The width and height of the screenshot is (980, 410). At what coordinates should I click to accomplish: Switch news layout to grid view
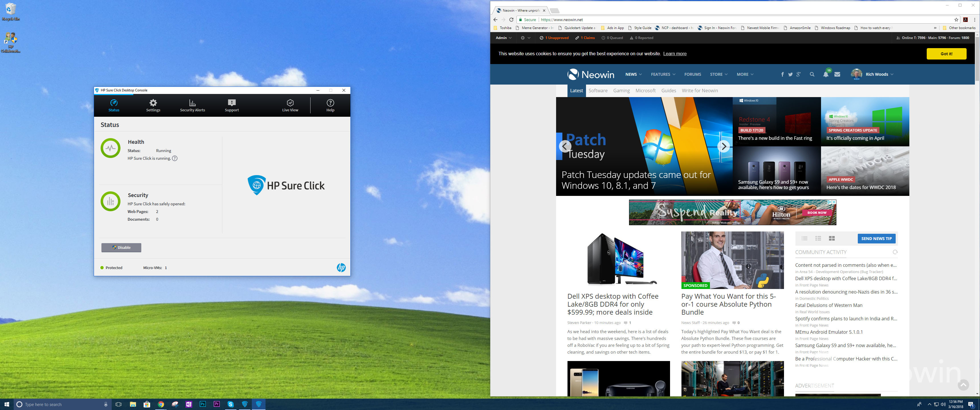click(832, 239)
